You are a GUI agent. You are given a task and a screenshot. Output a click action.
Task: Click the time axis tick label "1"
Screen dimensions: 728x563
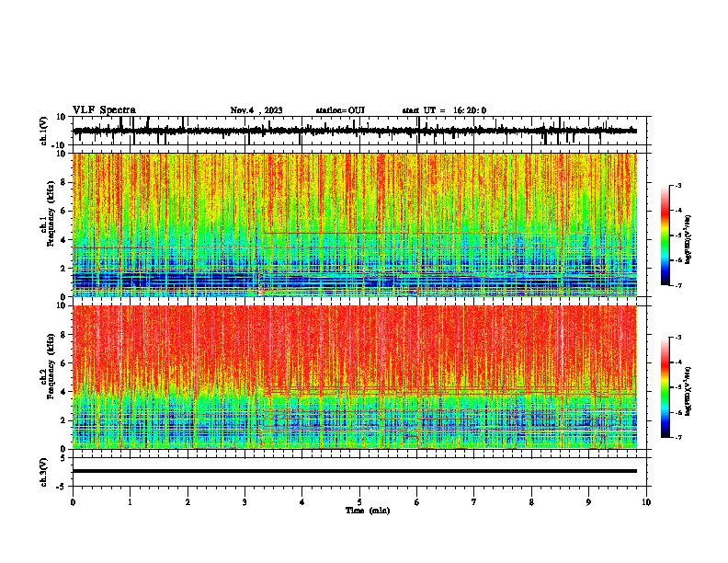tap(130, 502)
